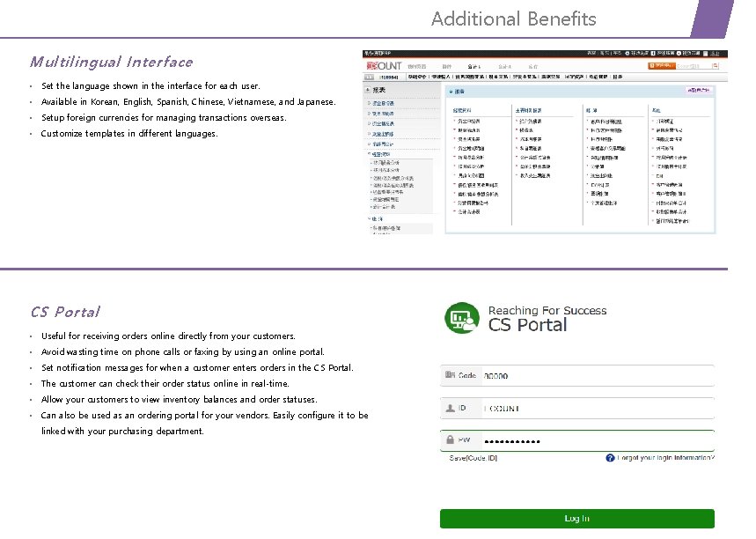The image size is (756, 539).
Task: Click the 'Multilingual Interface' heading
Action: (x=112, y=62)
